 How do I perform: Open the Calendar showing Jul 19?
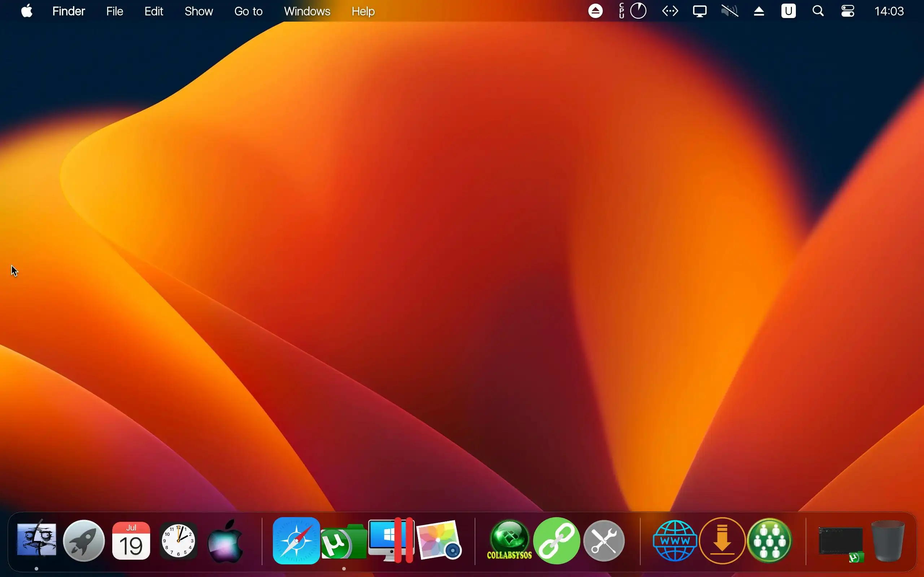coord(131,540)
